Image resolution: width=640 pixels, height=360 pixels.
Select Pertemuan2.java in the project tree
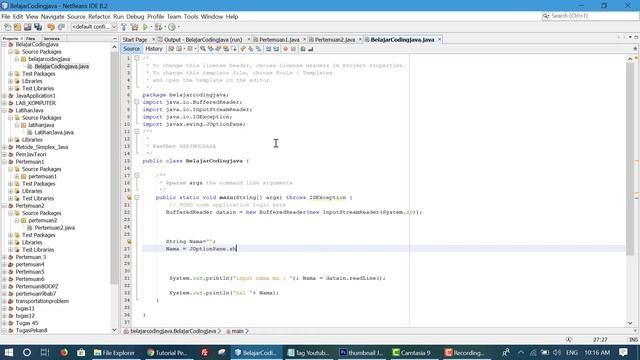(x=55, y=228)
